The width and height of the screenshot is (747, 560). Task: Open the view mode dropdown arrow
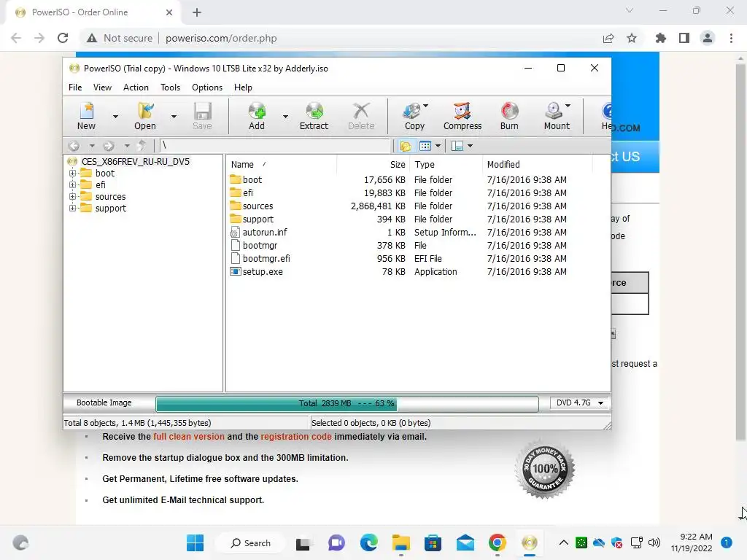point(438,146)
